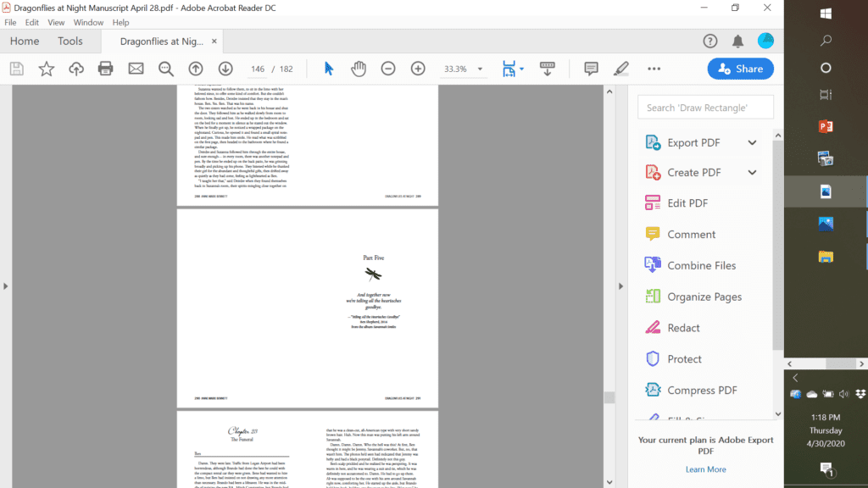Click the page number field
Screen dimensions: 868x488
click(258, 69)
